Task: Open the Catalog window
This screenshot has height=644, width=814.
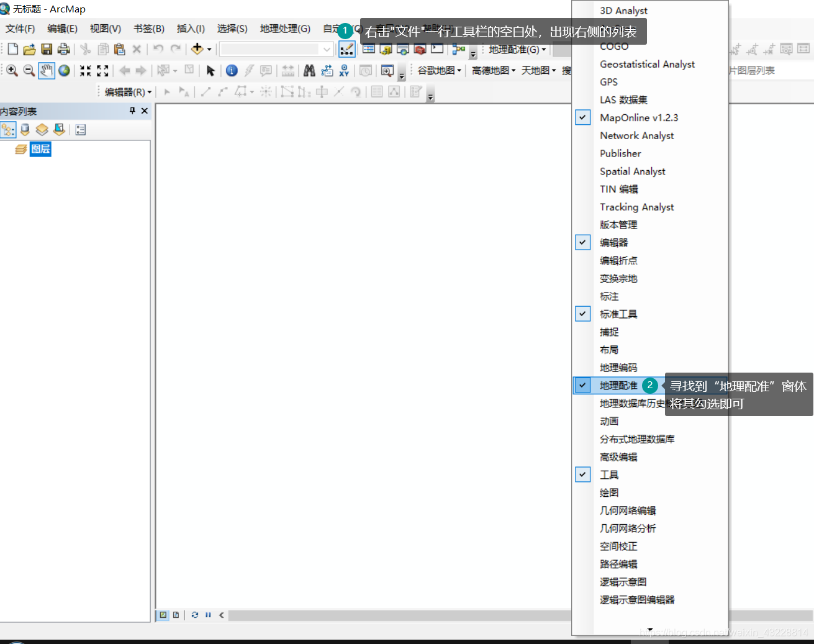Action: click(386, 49)
